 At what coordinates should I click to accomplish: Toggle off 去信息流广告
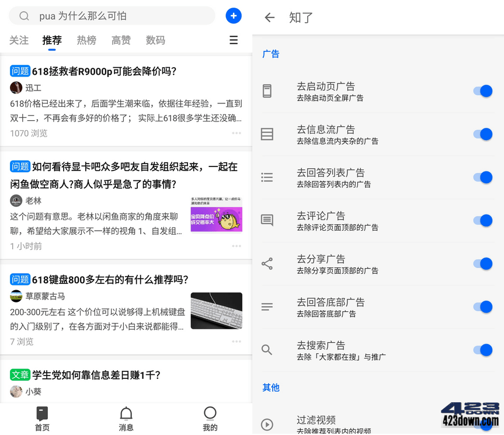(482, 134)
